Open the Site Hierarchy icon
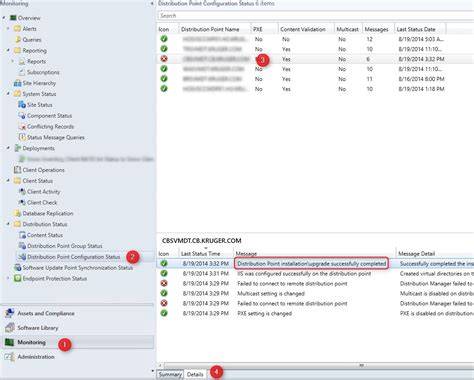Viewport: 474px width, 380px height. [x=17, y=83]
